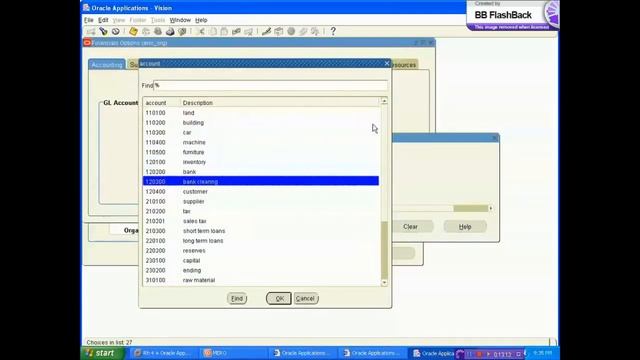Click the Print toolbar icon
The width and height of the screenshot is (640, 360).
[x=170, y=31]
